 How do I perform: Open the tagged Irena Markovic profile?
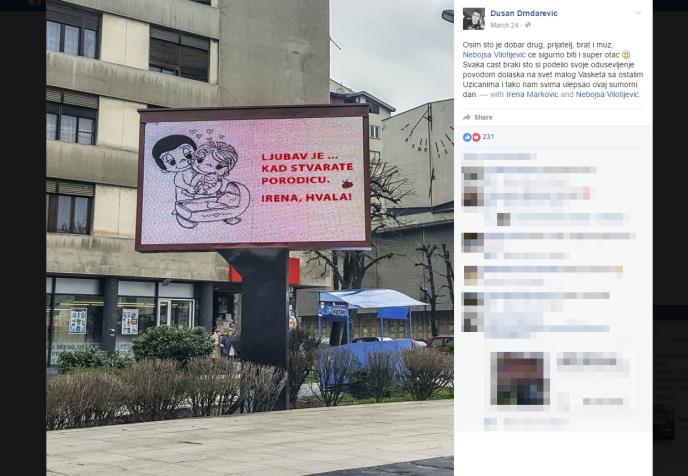point(532,94)
